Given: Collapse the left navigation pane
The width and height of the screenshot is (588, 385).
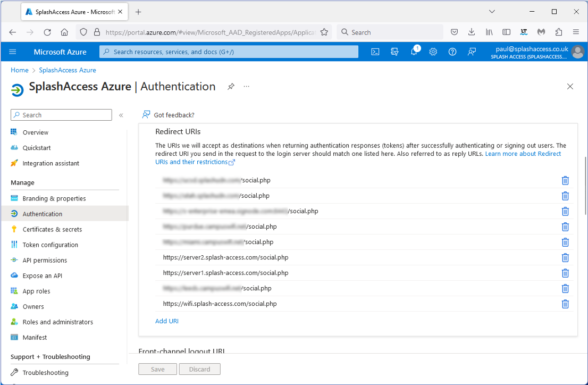Looking at the screenshot, I should [x=121, y=115].
